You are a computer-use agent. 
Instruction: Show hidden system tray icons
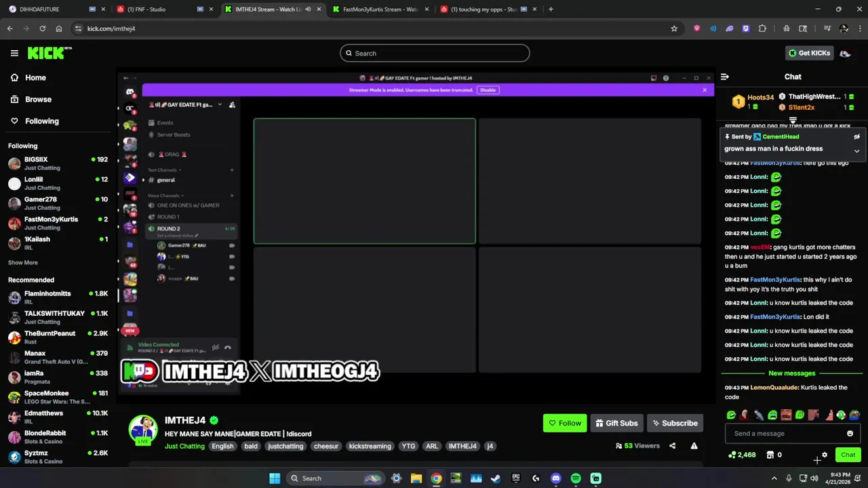[774, 479]
